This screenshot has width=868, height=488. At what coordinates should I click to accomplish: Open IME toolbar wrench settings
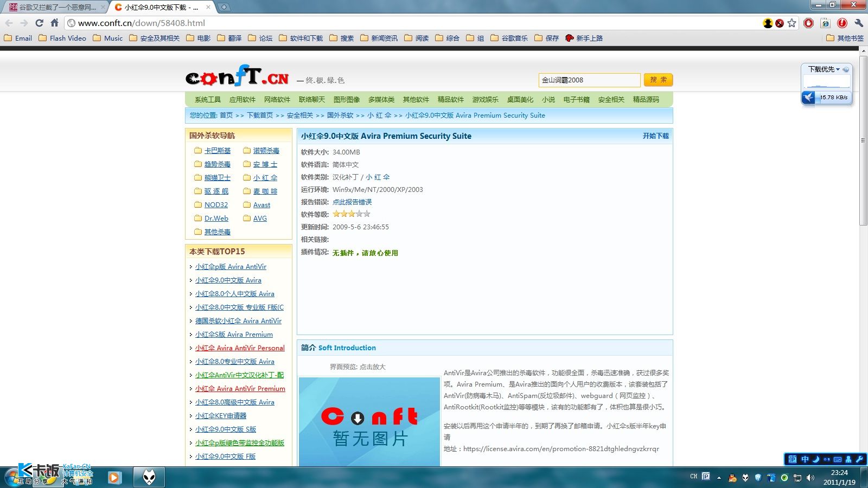point(859,459)
